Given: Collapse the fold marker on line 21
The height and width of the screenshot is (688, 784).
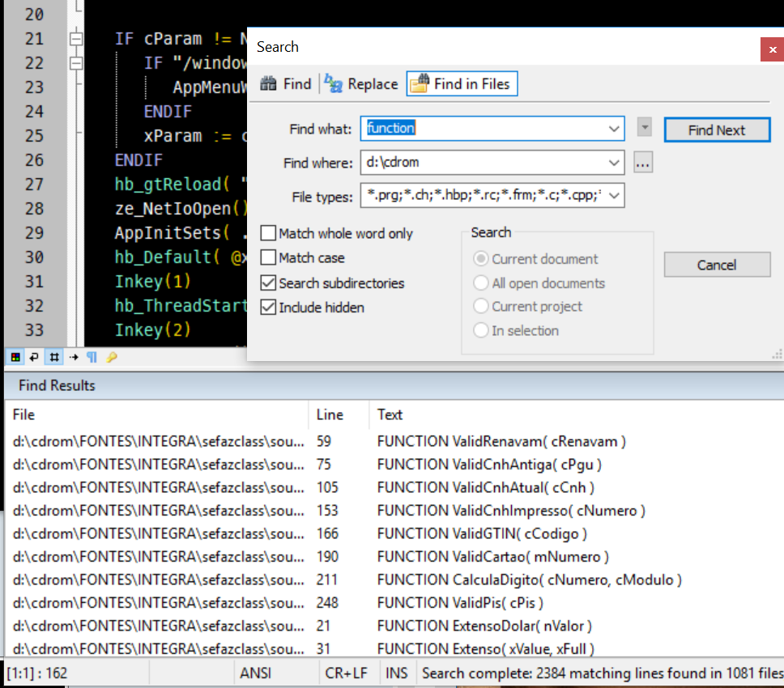Looking at the screenshot, I should pos(76,39).
